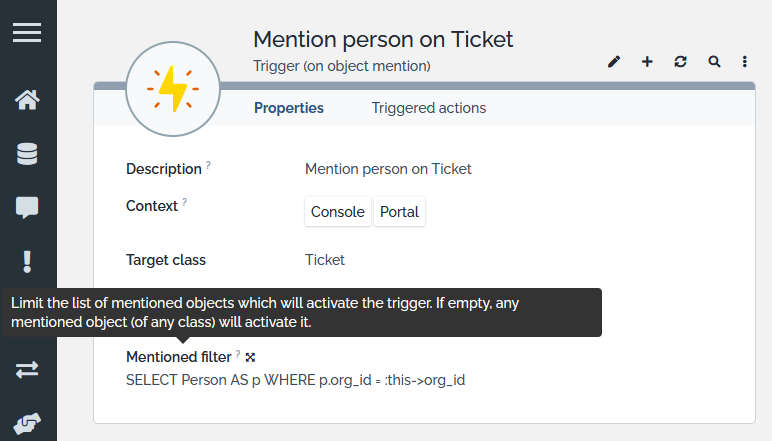Screen dimensions: 772x441
Task: Click the Portal context badge
Action: 399,212
